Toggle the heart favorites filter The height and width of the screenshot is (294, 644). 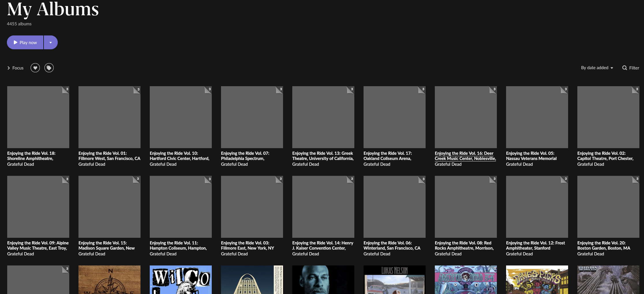pyautogui.click(x=35, y=68)
